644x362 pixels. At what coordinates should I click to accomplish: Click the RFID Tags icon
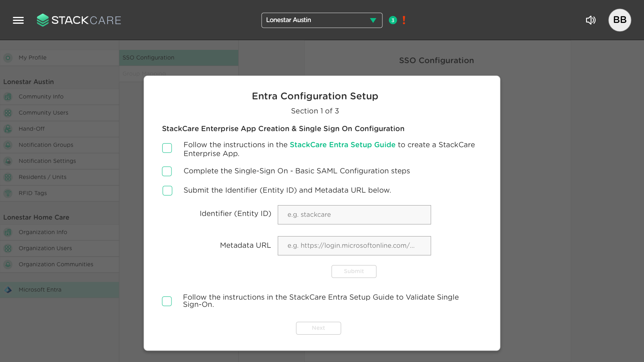coord(8,193)
